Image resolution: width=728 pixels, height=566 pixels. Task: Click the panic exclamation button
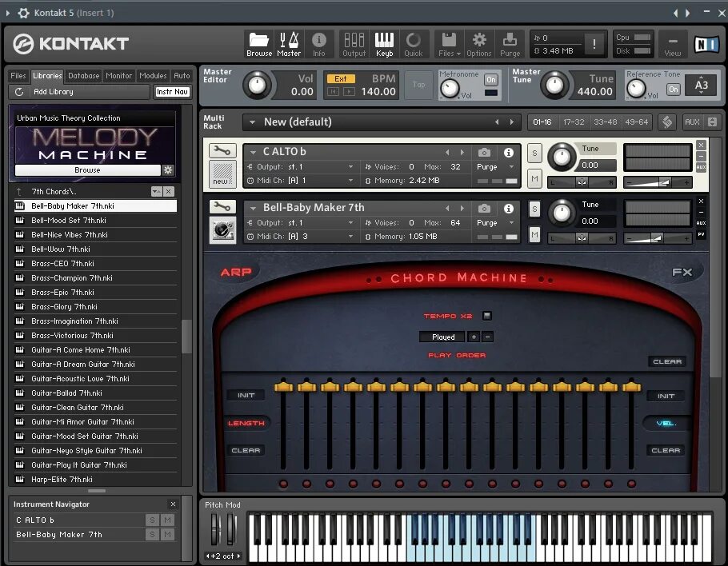pos(594,44)
